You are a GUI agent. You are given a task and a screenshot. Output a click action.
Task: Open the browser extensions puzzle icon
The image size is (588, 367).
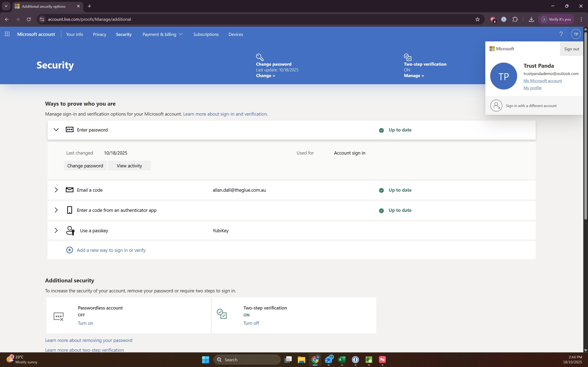(x=515, y=19)
